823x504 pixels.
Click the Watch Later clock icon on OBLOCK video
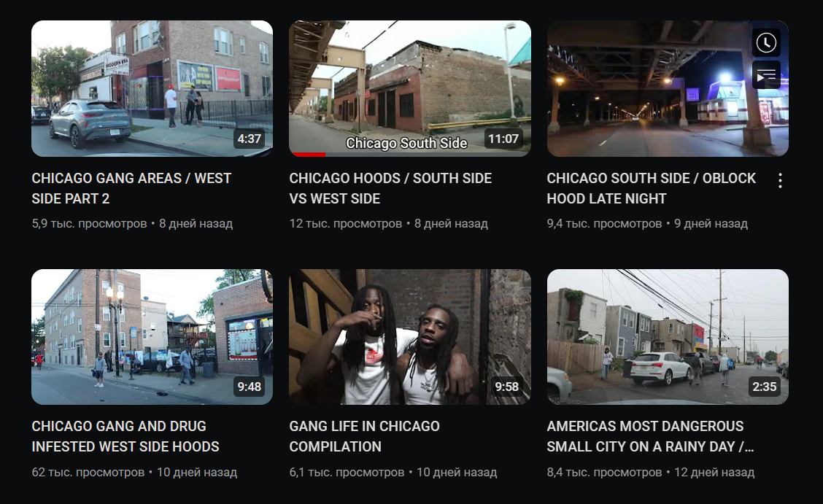click(766, 42)
